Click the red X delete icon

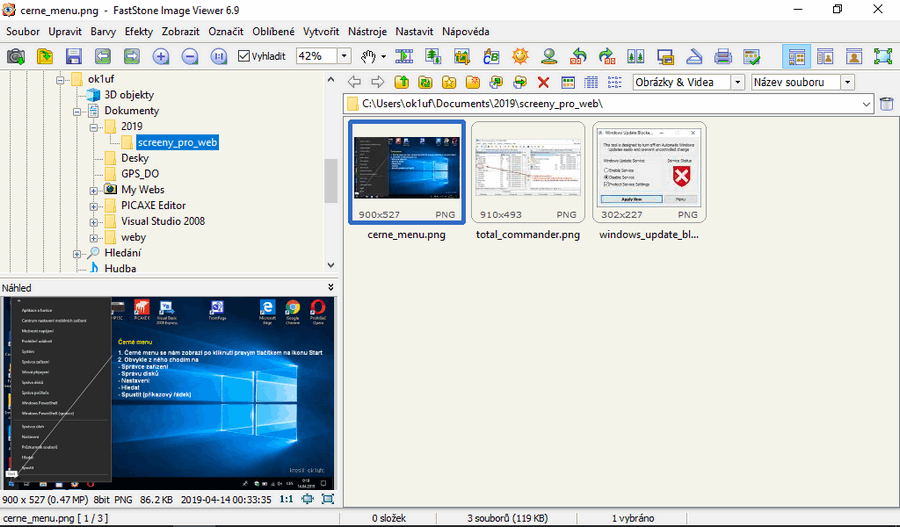pos(543,82)
